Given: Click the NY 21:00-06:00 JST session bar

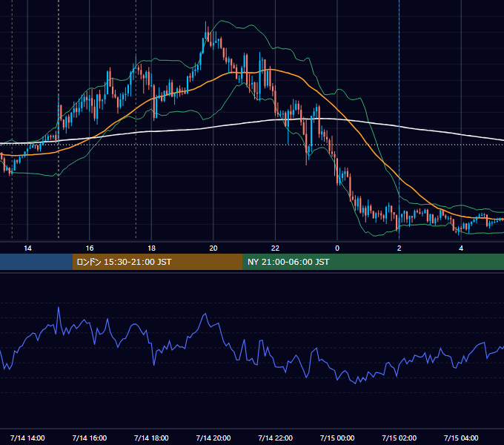Looking at the screenshot, I should [x=373, y=262].
